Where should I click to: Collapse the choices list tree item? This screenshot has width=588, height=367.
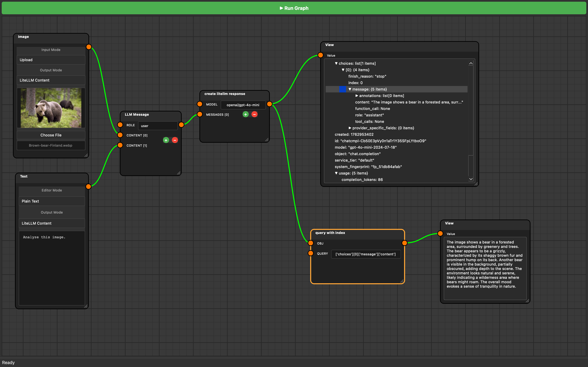coord(336,63)
